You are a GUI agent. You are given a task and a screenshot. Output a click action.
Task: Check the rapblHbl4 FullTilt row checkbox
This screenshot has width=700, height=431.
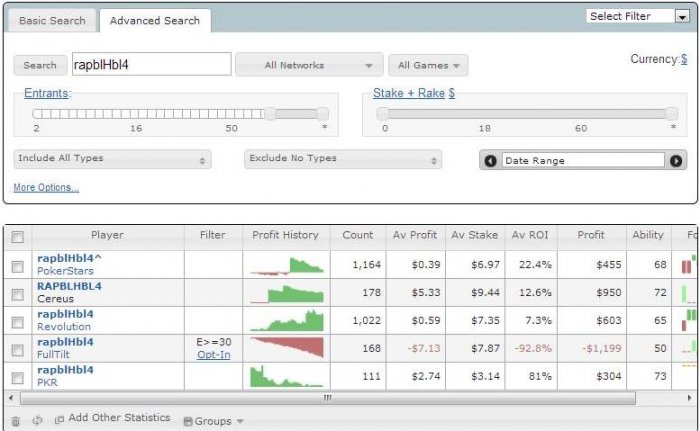tap(17, 350)
